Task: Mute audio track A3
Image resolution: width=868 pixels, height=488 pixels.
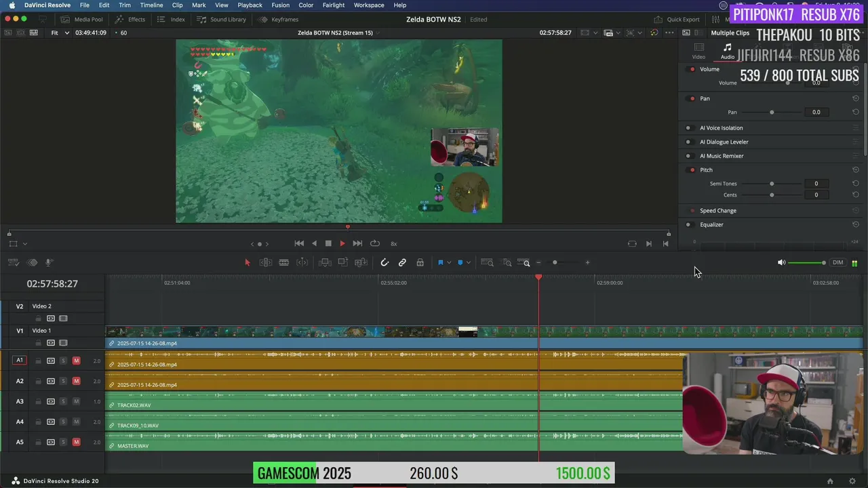Action: (76, 401)
